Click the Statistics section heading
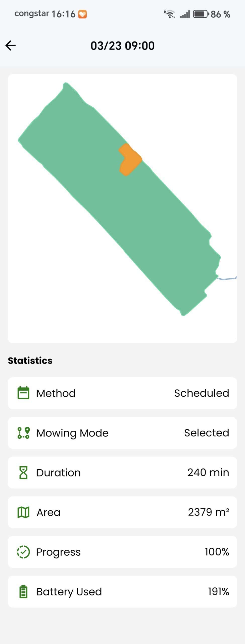This screenshot has width=245, height=644. point(30,360)
